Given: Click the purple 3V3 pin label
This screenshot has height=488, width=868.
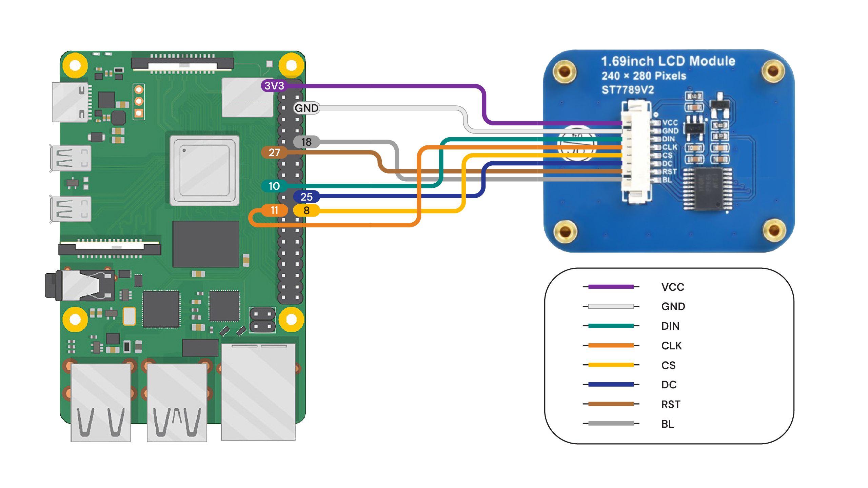Looking at the screenshot, I should [x=274, y=86].
